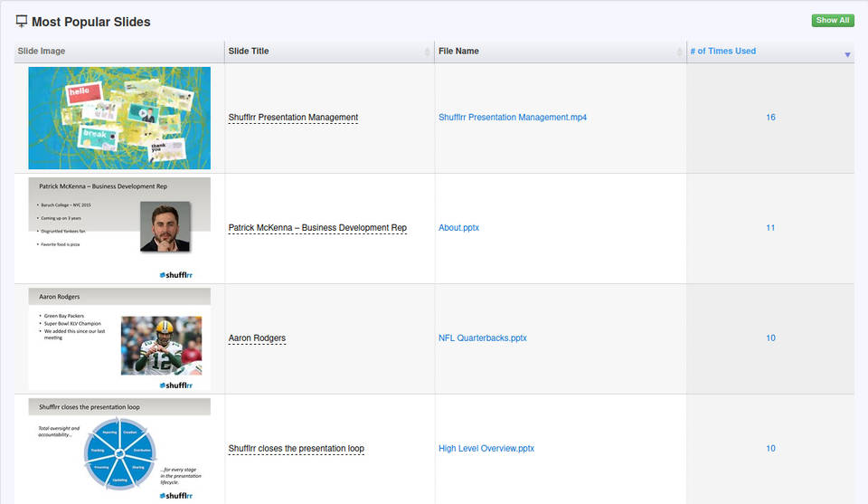Open NFL Quarterbacks.pptx file link
This screenshot has height=504, width=868.
click(482, 338)
